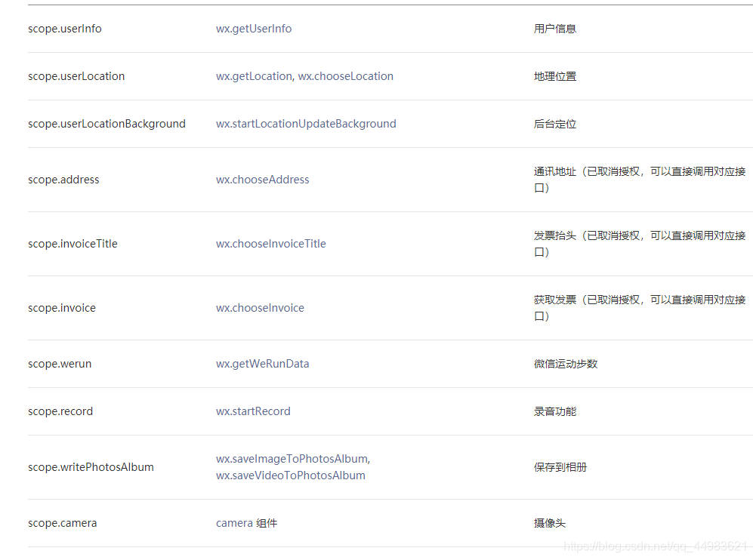Select the scope.werun cell text

tap(60, 364)
